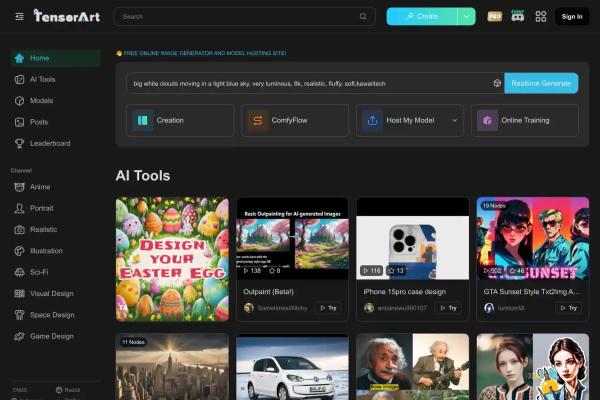Try the Outpaint (Beta!) tool
Viewport: 600px width, 400px height.
point(328,308)
